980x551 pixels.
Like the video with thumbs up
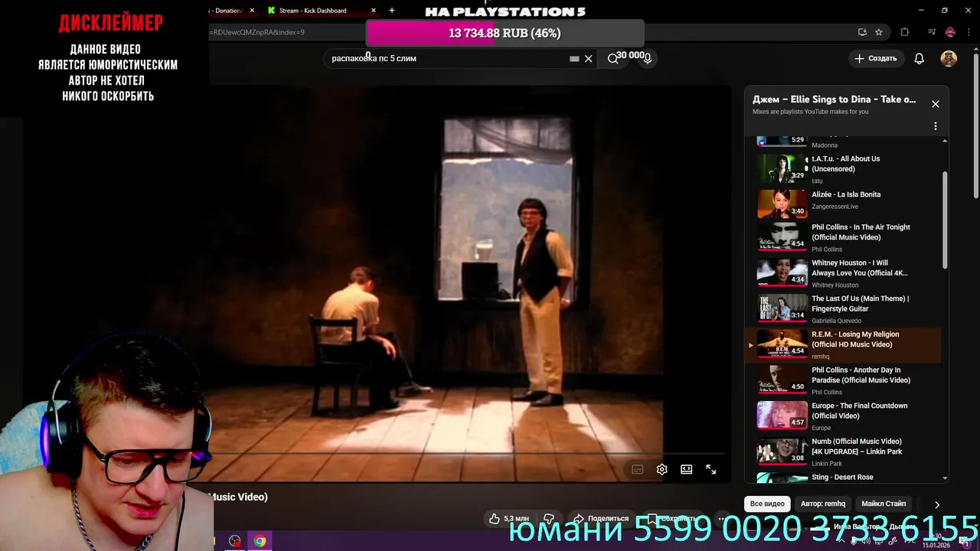pyautogui.click(x=509, y=518)
